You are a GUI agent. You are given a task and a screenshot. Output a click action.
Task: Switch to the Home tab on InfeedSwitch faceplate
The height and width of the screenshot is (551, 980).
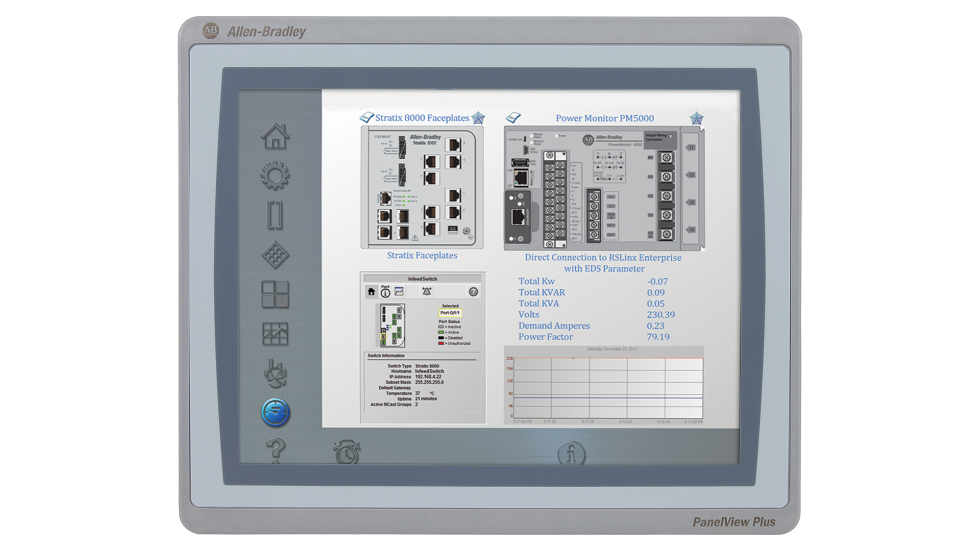pyautogui.click(x=371, y=292)
